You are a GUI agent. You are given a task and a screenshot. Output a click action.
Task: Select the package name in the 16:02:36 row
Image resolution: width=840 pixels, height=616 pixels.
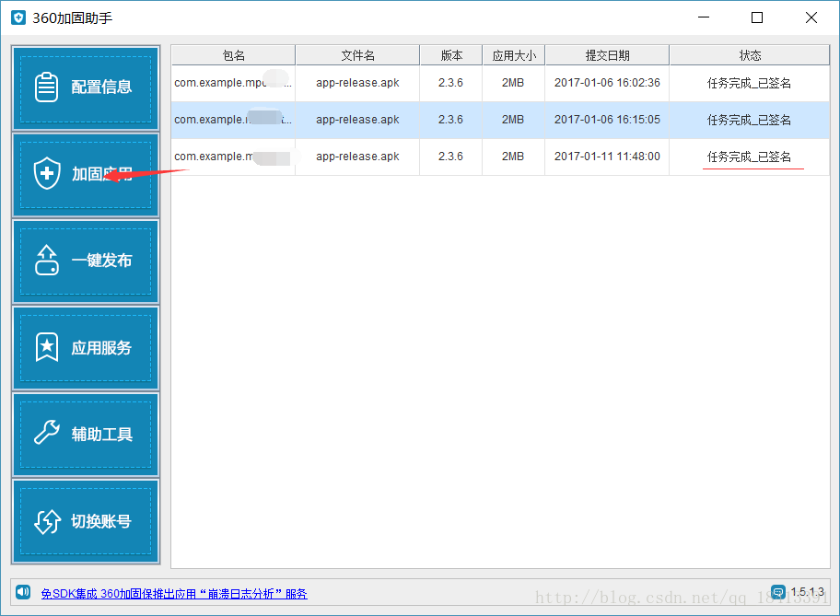click(x=233, y=83)
